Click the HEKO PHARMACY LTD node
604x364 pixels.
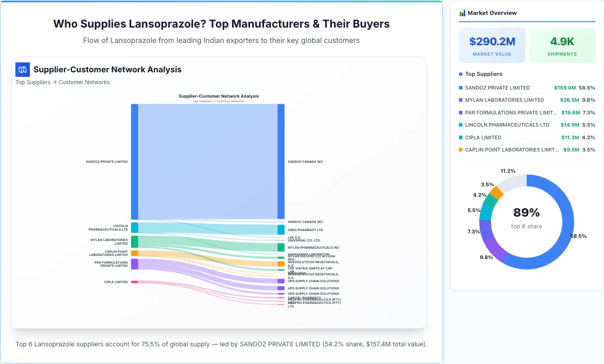(281, 230)
